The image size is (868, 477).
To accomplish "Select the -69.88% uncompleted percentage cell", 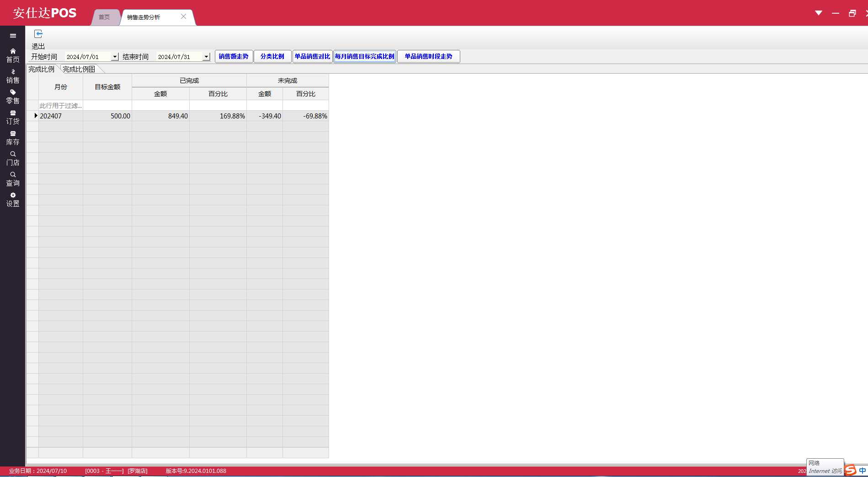I will (306, 116).
